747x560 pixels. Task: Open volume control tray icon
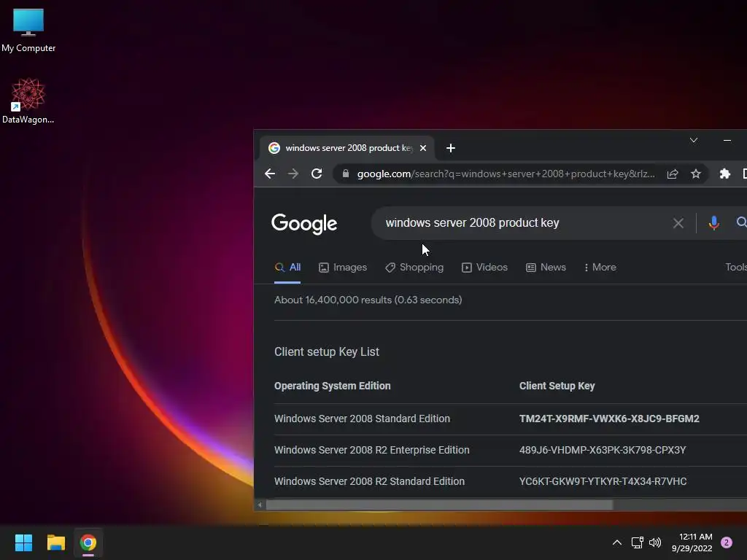pos(655,542)
